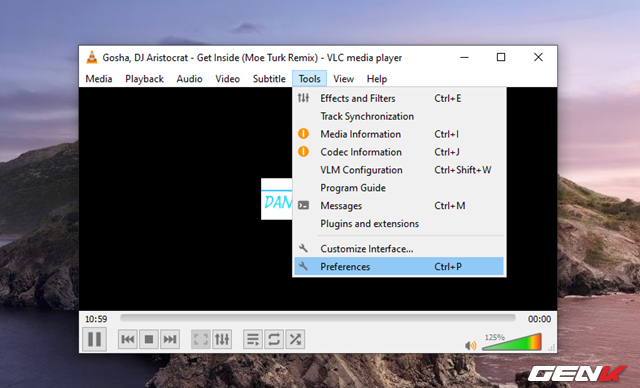Open the Program Guide
The image size is (640, 388).
pos(399,188)
